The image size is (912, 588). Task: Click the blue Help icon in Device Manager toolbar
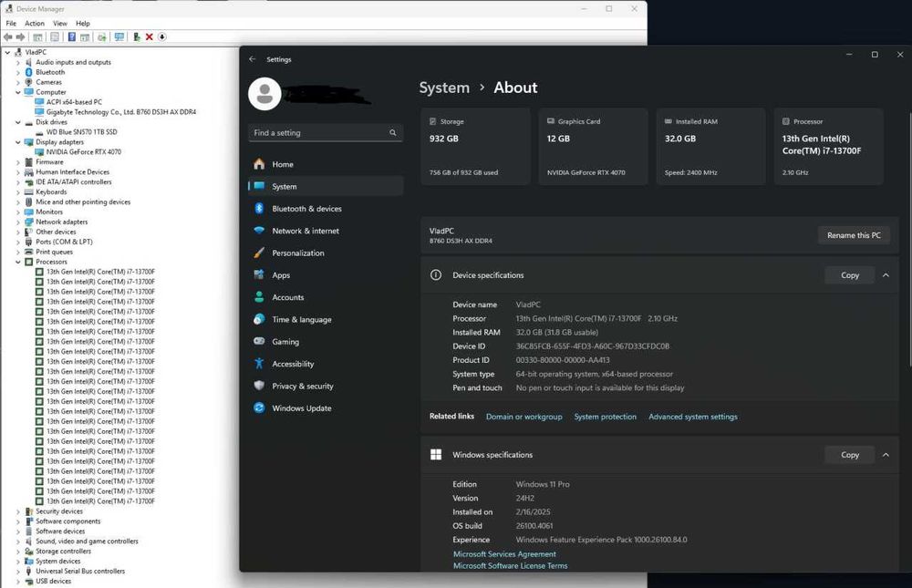tap(71, 36)
